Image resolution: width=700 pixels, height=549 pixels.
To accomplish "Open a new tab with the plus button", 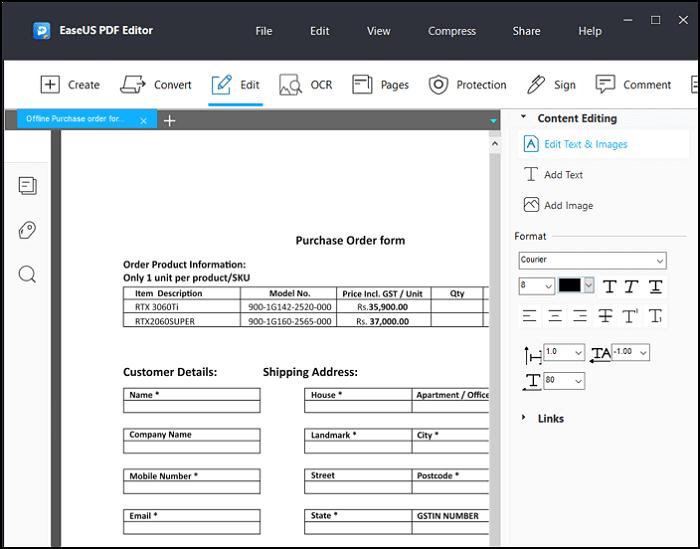I will [x=170, y=120].
